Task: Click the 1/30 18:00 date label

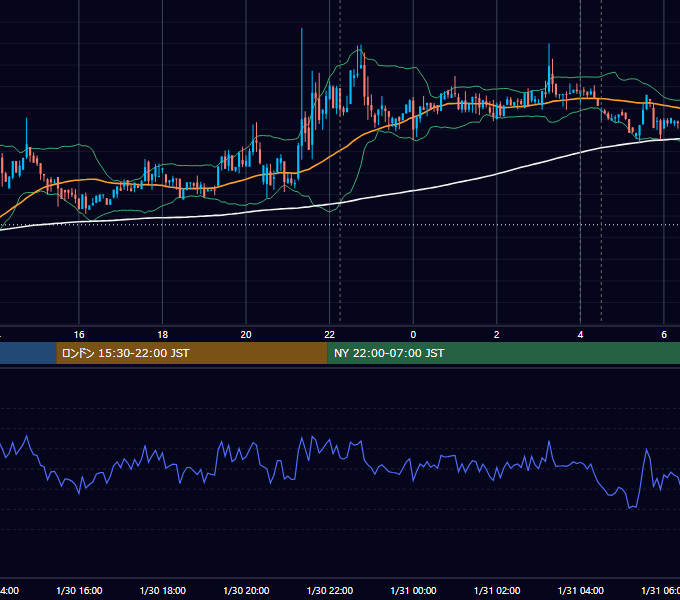Action: click(x=163, y=590)
